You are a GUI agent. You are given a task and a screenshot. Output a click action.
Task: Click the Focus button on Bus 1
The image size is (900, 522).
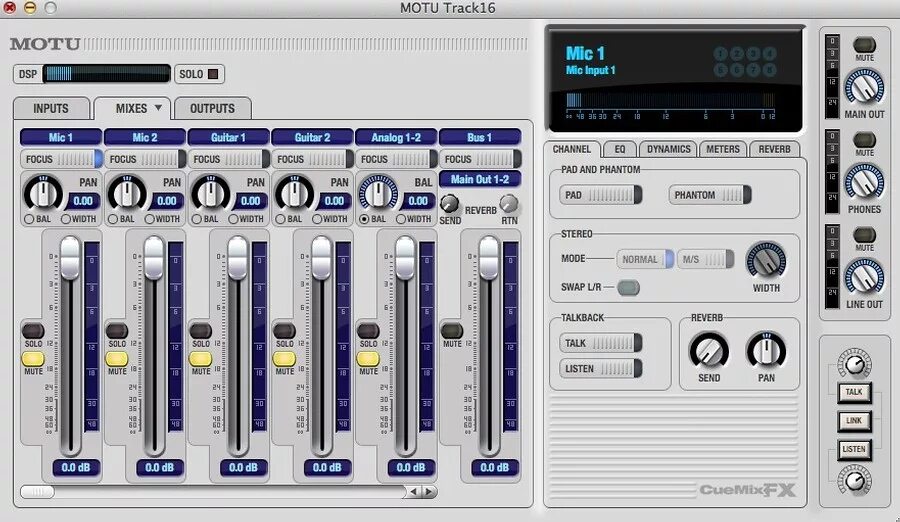(x=480, y=159)
